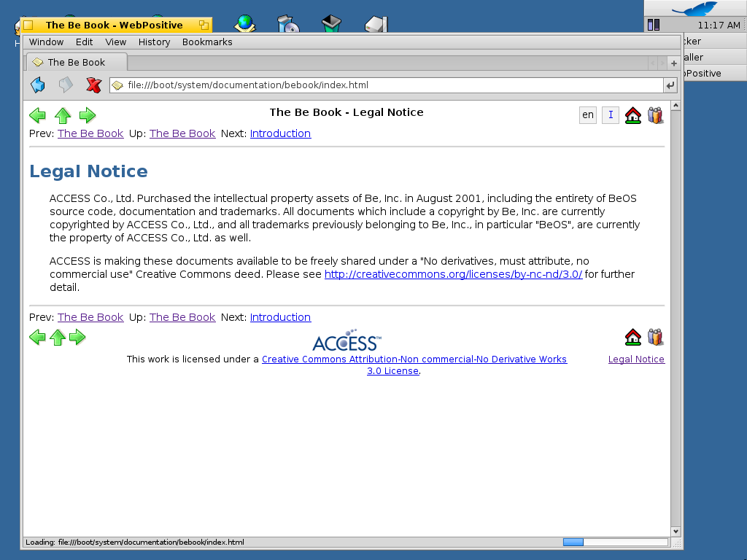The height and width of the screenshot is (560, 747).
Task: Click the Deskbar blue leaf logo
Action: tap(694, 8)
